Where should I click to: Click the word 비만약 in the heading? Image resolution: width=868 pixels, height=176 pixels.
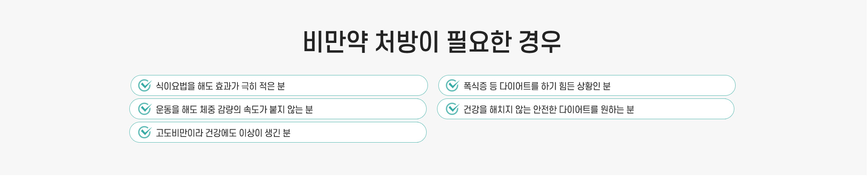335,42
